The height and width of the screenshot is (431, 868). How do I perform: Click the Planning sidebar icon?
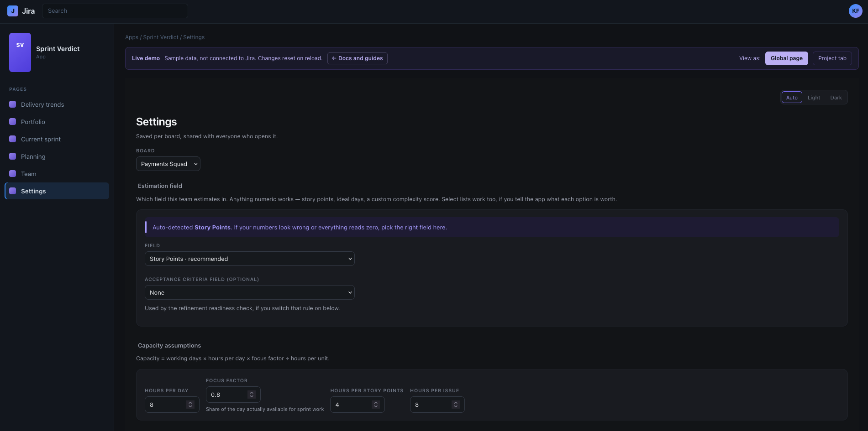(x=13, y=156)
